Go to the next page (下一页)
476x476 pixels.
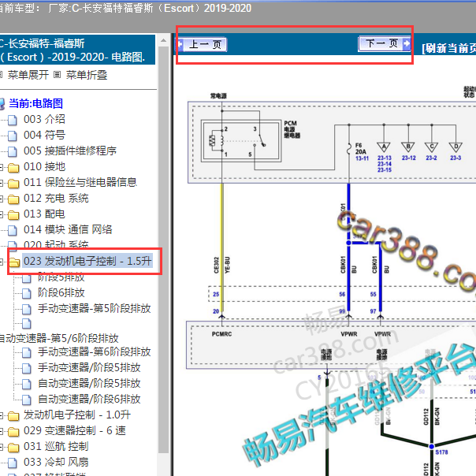[x=385, y=43]
